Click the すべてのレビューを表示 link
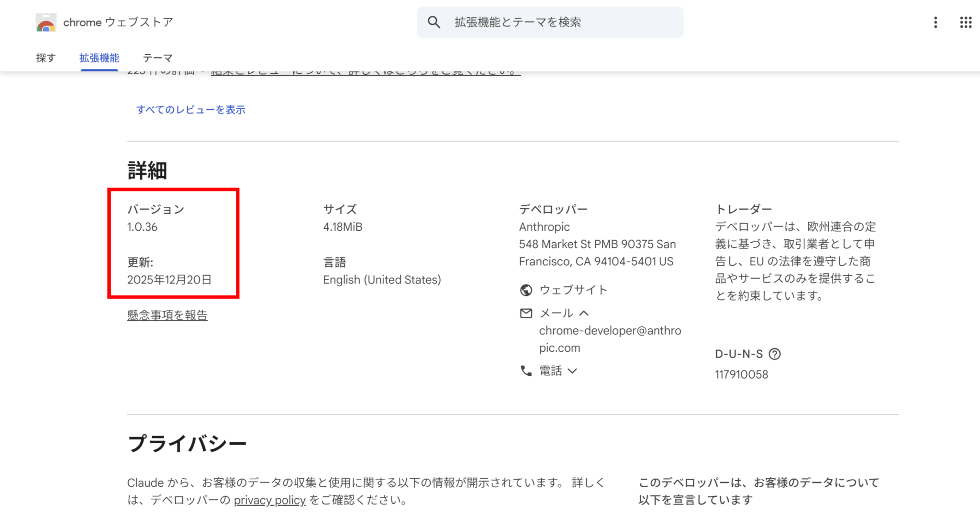 click(190, 110)
